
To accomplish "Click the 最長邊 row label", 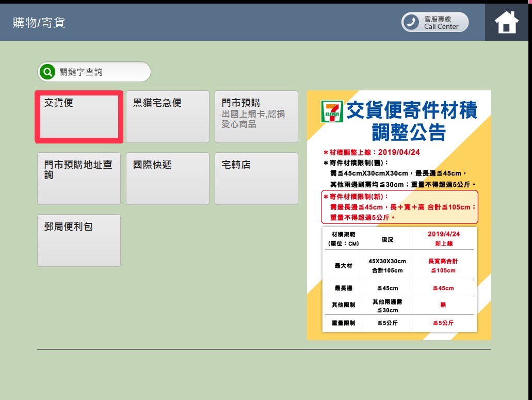I will [x=343, y=288].
